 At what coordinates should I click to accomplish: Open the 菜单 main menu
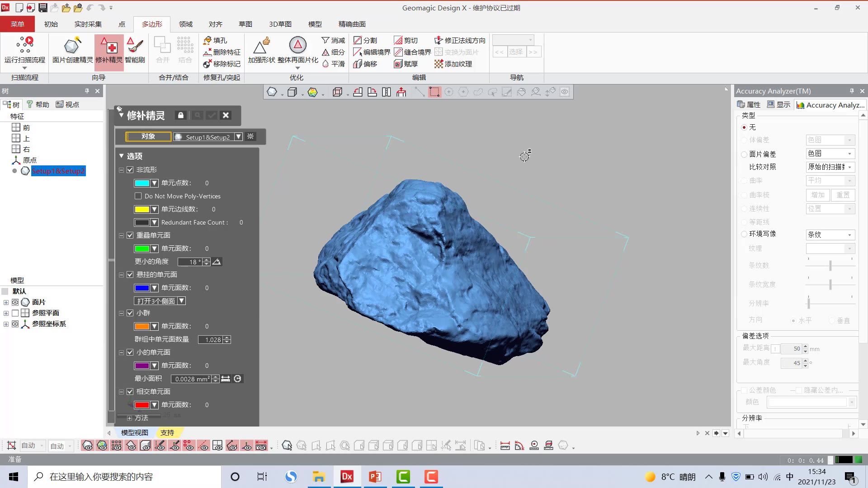[18, 24]
